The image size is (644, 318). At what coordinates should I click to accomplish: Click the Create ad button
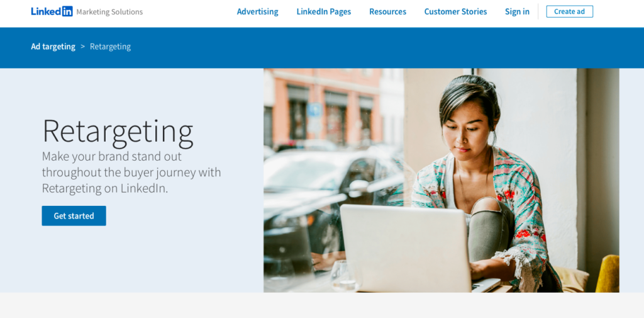569,11
